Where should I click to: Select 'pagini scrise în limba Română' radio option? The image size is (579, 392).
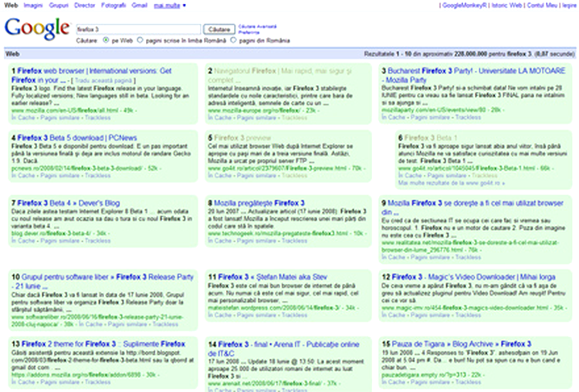pos(140,40)
